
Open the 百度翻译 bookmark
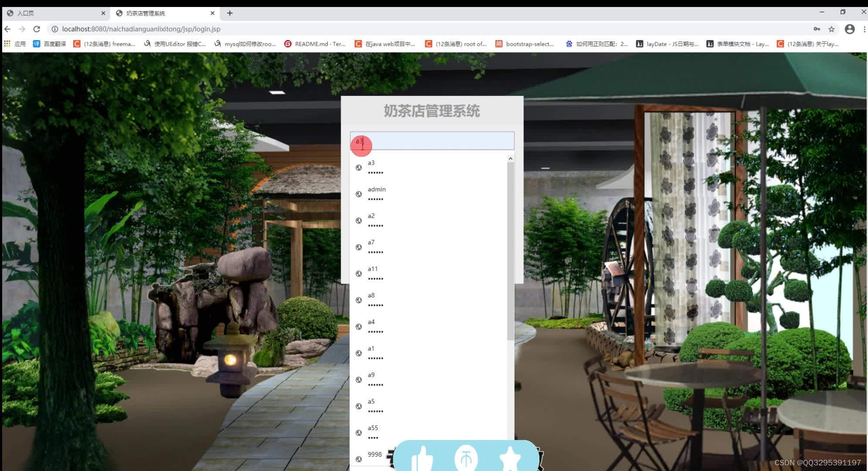(x=50, y=44)
